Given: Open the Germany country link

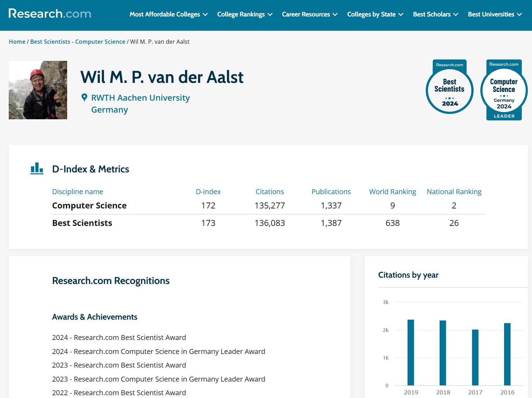Looking at the screenshot, I should [x=109, y=110].
